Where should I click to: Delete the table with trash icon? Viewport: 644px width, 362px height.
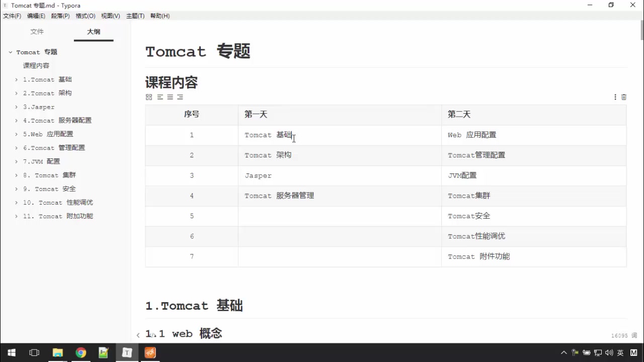pyautogui.click(x=624, y=97)
